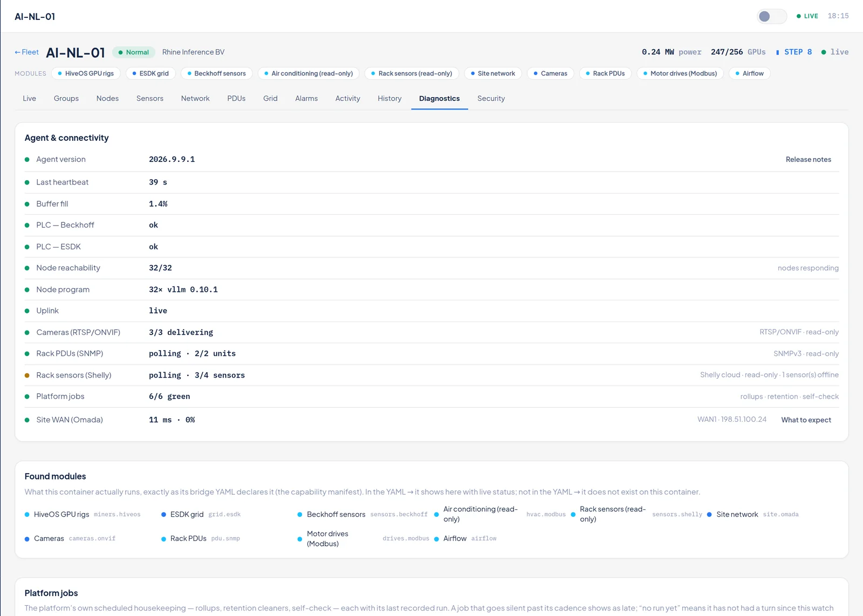Screen dimensions: 863x616
Task: Open the Activity tab
Action: (x=347, y=99)
